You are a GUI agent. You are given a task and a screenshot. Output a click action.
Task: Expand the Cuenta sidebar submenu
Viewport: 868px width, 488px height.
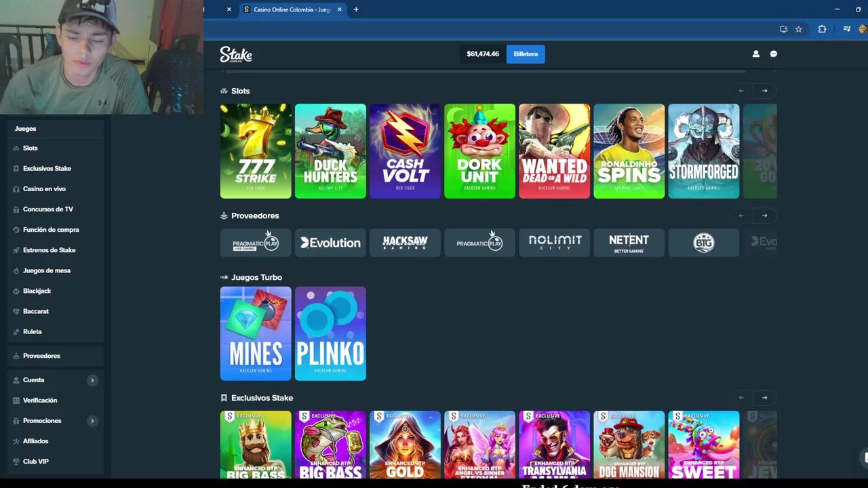(x=92, y=380)
